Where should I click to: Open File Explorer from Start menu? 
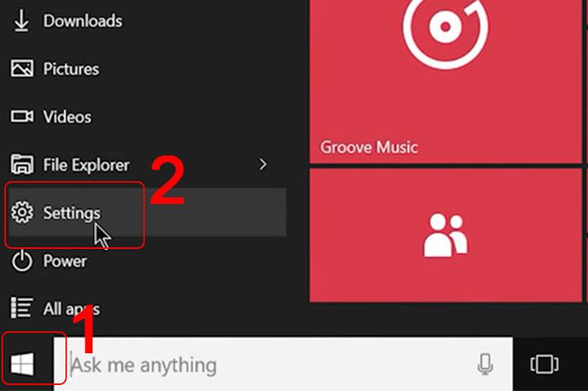(x=146, y=165)
